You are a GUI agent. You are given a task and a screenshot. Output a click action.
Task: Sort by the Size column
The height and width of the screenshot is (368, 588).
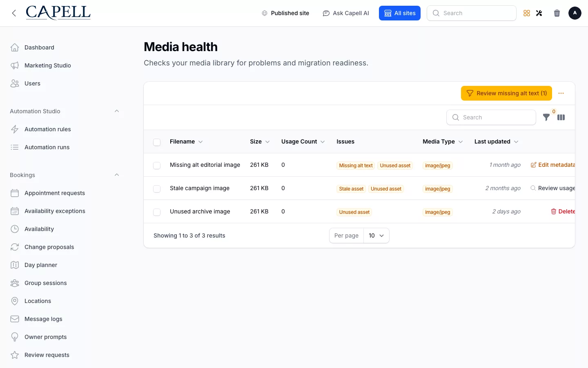tap(260, 141)
